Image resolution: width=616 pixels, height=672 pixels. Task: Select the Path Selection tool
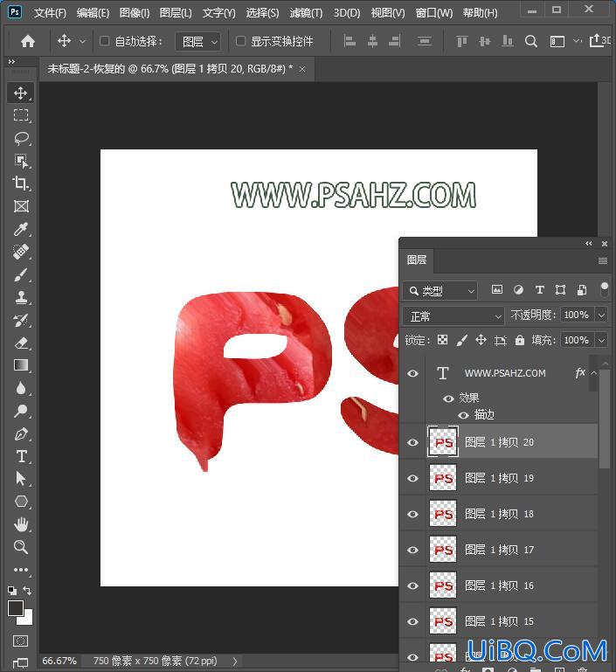point(21,479)
